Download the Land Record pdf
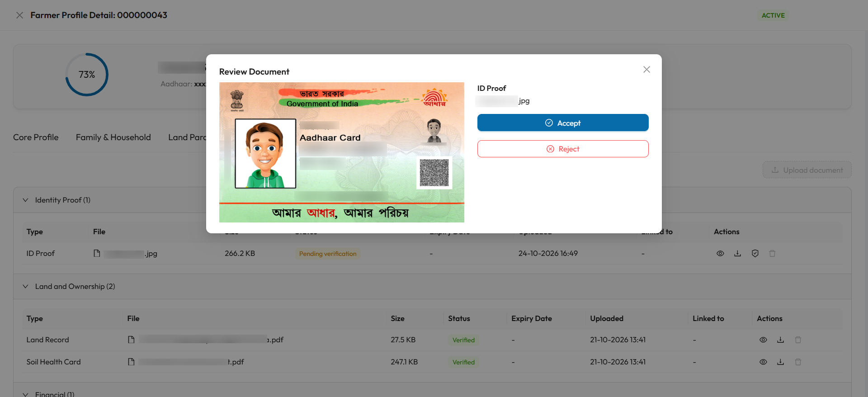Image resolution: width=868 pixels, height=397 pixels. click(x=780, y=340)
